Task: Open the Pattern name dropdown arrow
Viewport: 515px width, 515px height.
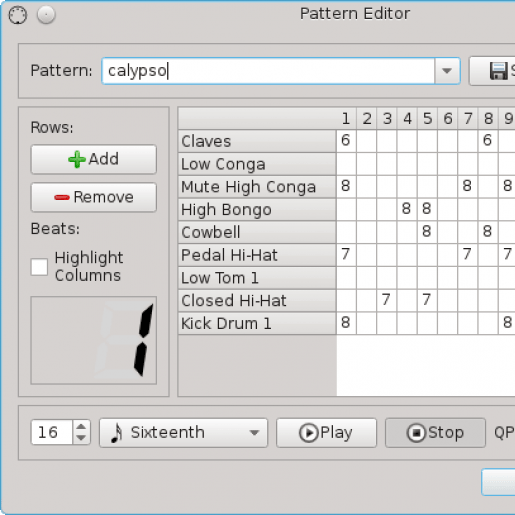Action: pyautogui.click(x=447, y=71)
